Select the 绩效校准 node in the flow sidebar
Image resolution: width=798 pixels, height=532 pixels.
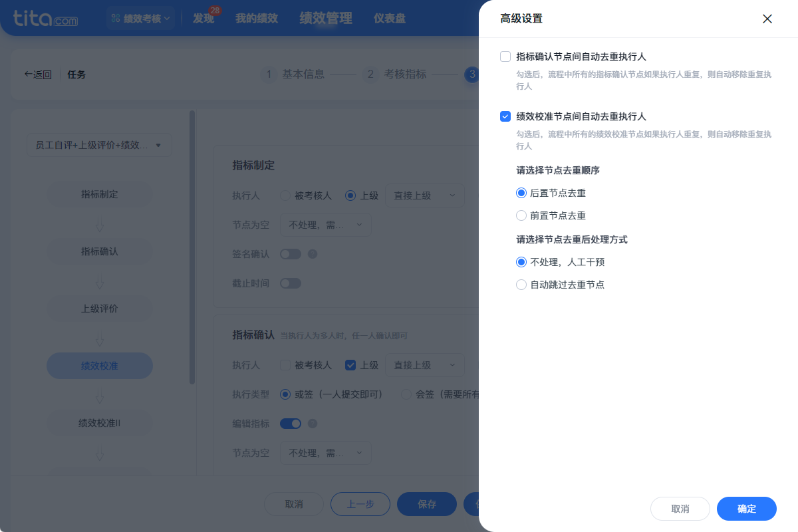click(99, 366)
